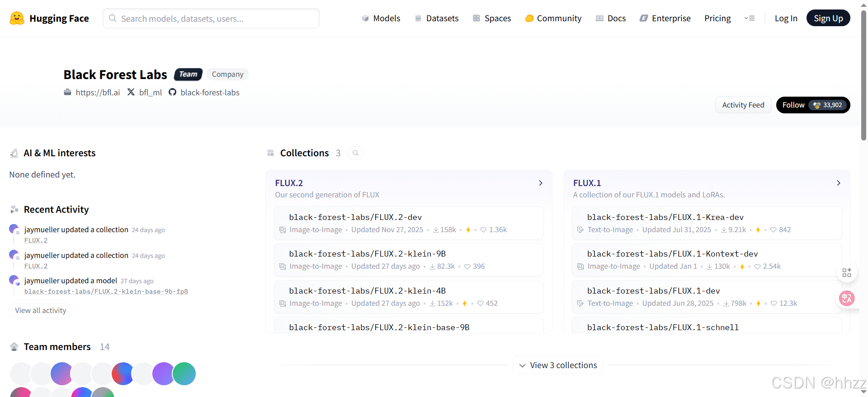The height and width of the screenshot is (397, 868).
Task: Click the page vertical scrollbar
Action: (x=863, y=75)
